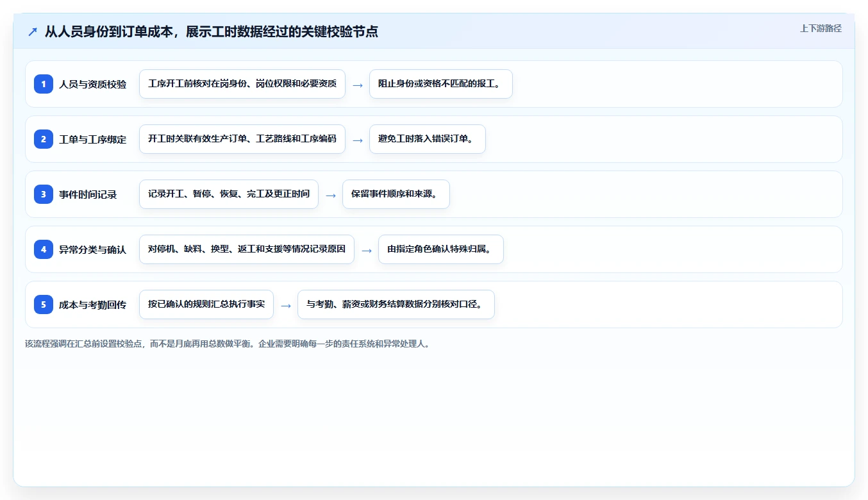Click the 人员与资质校验 step label
The height and width of the screenshot is (500, 868).
pos(93,84)
